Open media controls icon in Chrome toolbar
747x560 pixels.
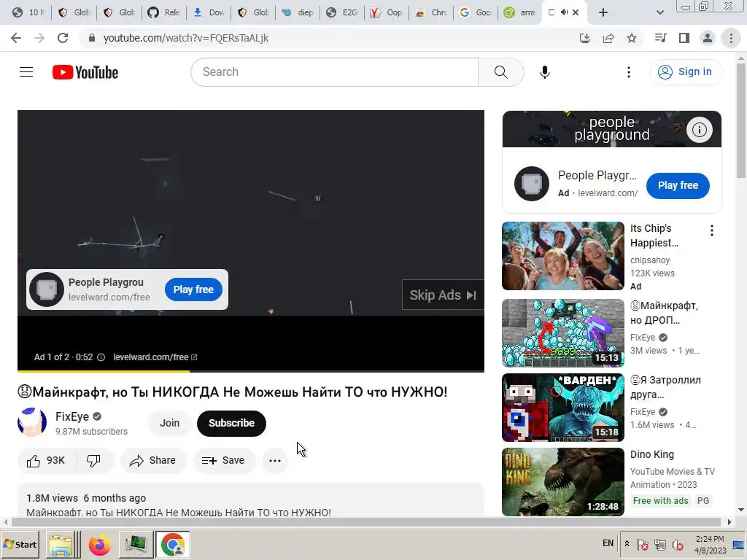[x=661, y=38]
